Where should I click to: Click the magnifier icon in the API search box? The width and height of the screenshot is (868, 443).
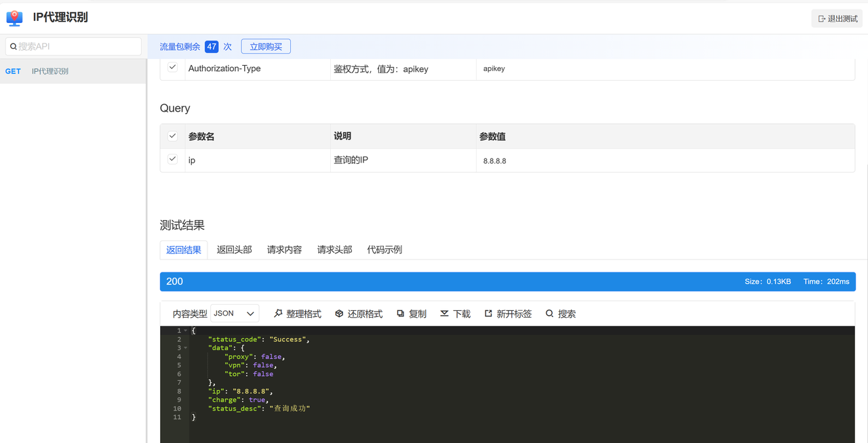point(14,46)
